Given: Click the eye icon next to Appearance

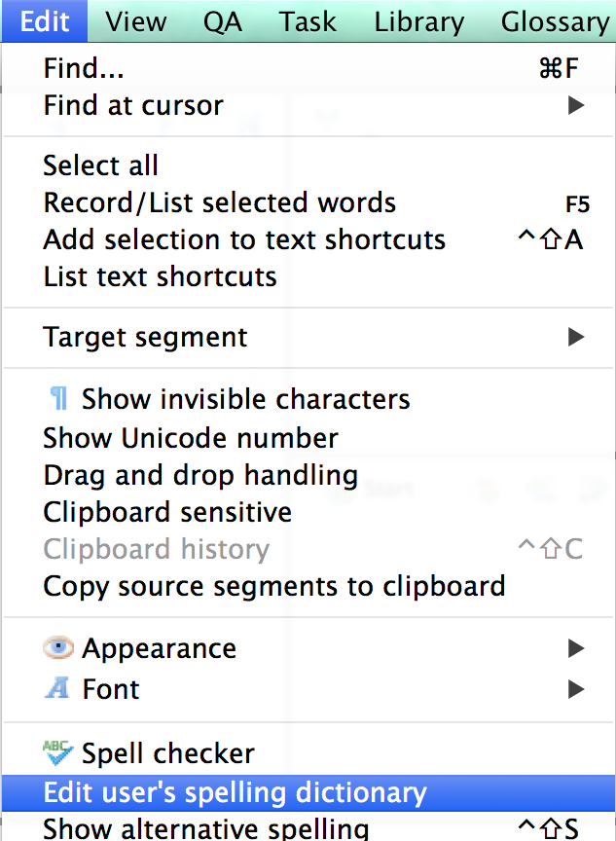Looking at the screenshot, I should tap(58, 648).
